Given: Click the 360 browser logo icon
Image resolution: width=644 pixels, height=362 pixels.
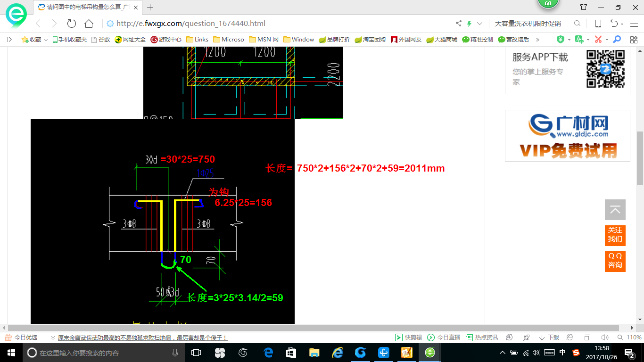Looking at the screenshot, I should pyautogui.click(x=16, y=16).
